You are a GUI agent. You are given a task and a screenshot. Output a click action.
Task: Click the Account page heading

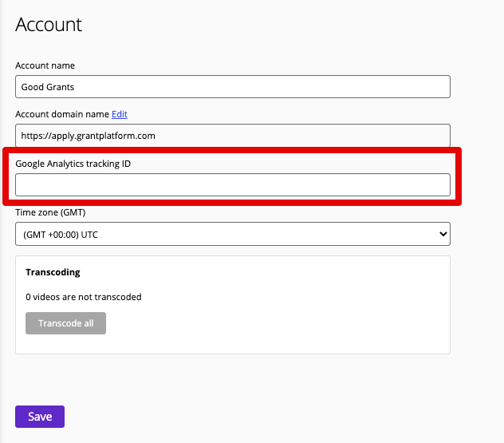point(49,25)
